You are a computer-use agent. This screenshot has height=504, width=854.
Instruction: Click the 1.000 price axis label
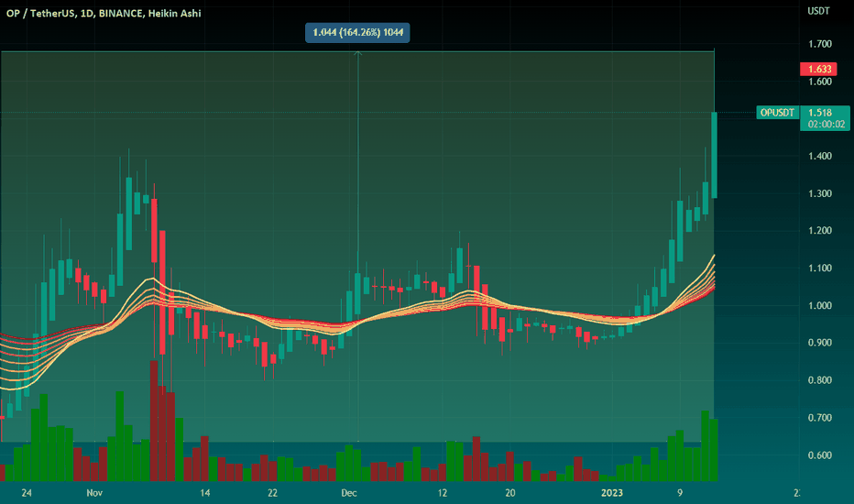click(820, 306)
